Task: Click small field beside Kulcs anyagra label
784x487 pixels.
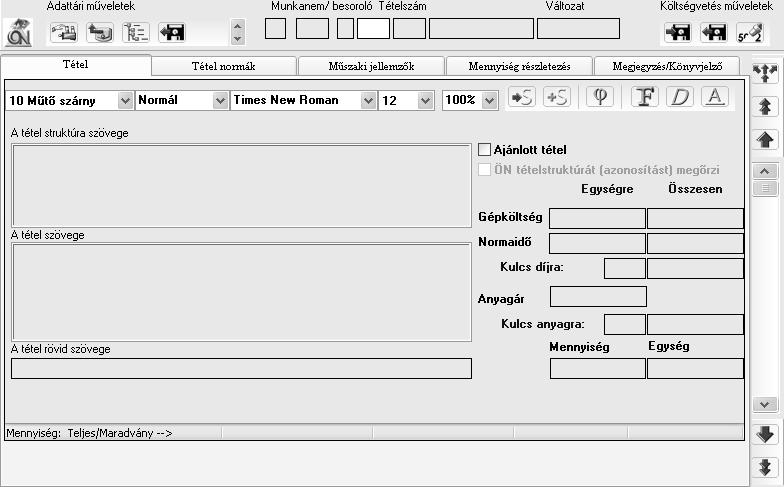Action: point(625,324)
